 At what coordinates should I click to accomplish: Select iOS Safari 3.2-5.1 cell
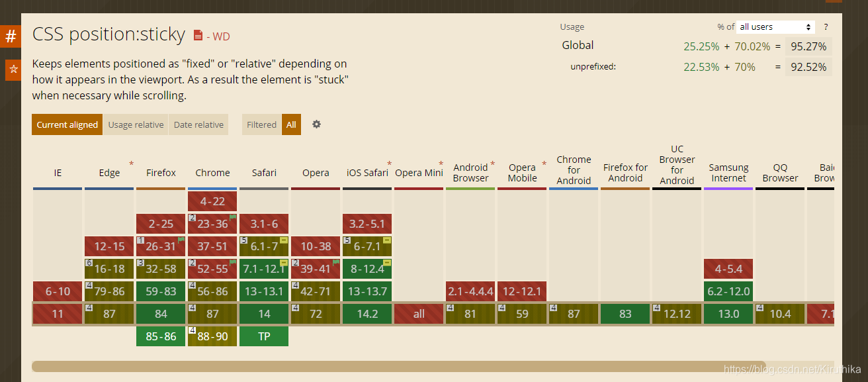367,224
